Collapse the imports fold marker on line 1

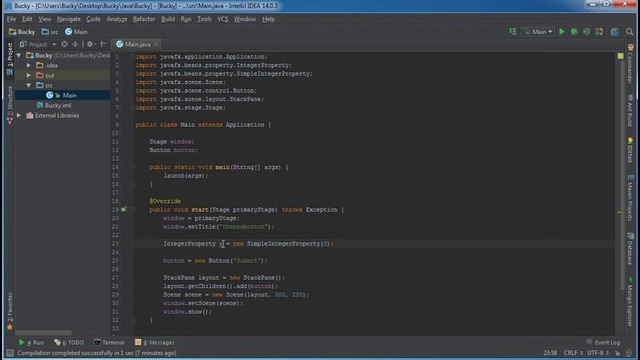pos(132,57)
